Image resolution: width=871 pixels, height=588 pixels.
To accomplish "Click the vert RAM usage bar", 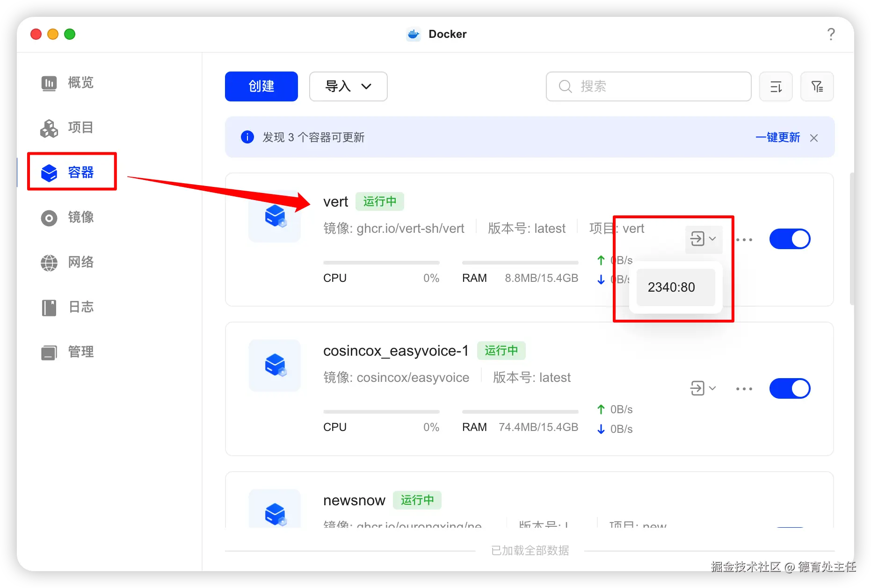I will [x=520, y=263].
